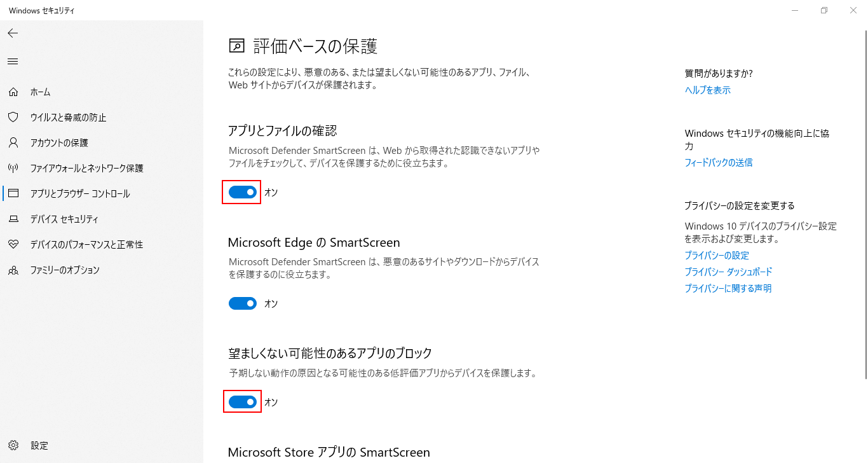Click the プライバシー ダッシュボード link
Screen dimensions: 868x463
[x=728, y=272]
